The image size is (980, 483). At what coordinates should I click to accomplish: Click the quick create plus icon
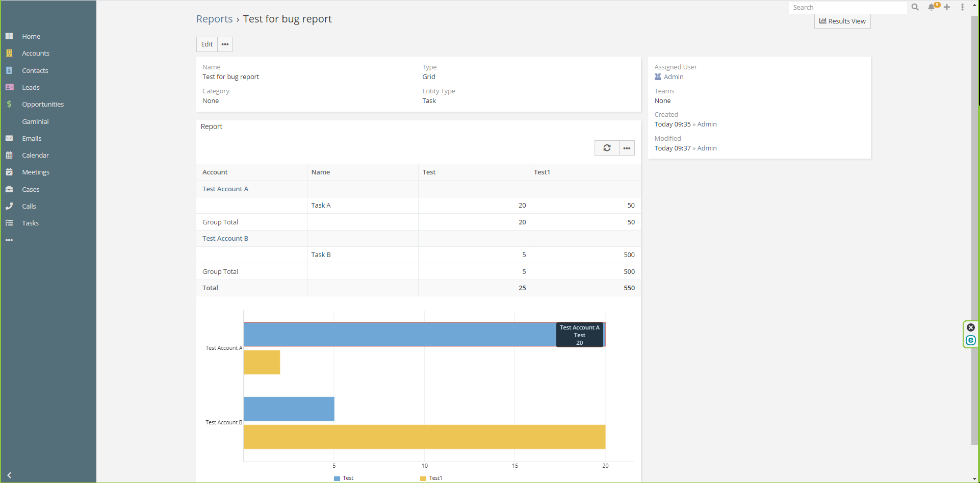coord(947,7)
